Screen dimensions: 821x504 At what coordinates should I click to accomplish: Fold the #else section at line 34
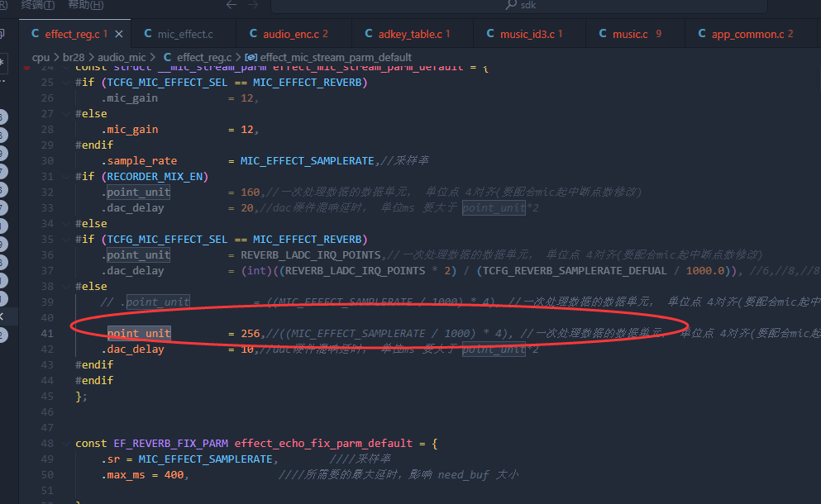(x=66, y=223)
